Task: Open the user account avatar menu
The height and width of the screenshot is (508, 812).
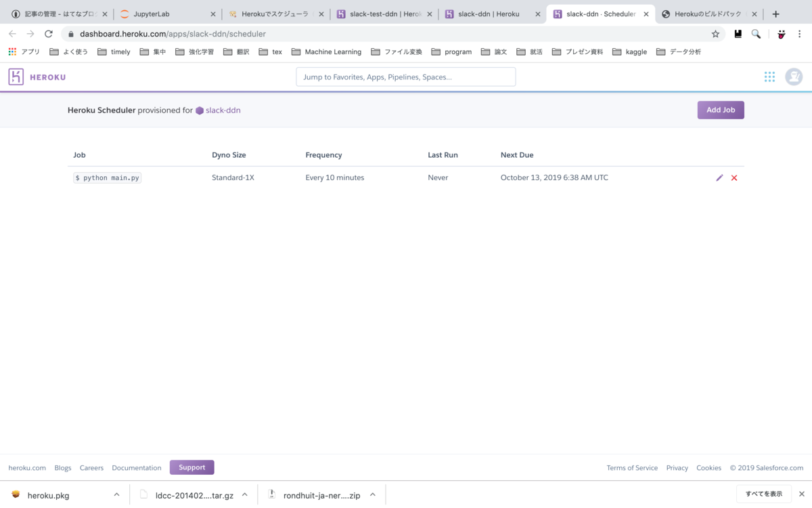Action: click(x=794, y=77)
